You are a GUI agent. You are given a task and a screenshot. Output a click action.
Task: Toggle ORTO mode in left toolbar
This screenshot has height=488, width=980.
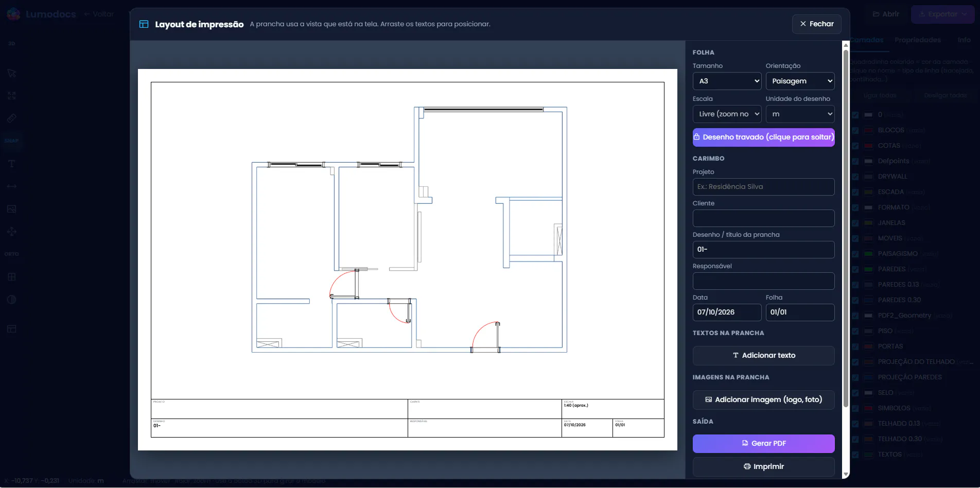(x=12, y=254)
